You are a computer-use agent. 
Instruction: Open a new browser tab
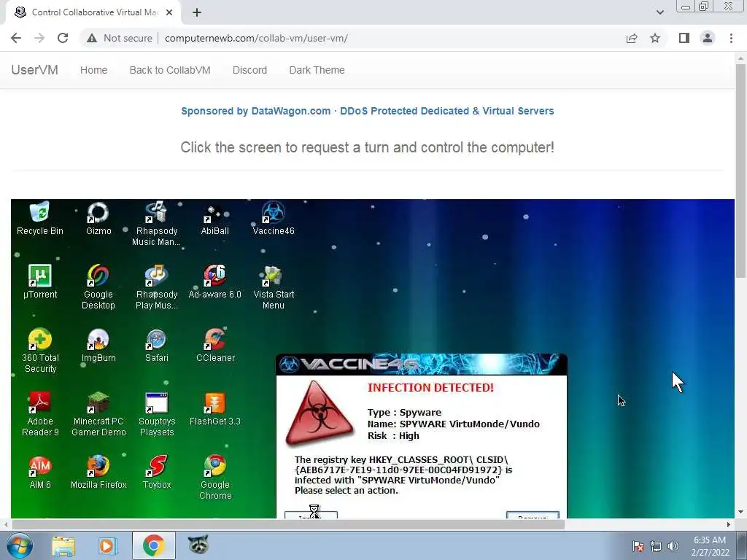[x=197, y=12]
